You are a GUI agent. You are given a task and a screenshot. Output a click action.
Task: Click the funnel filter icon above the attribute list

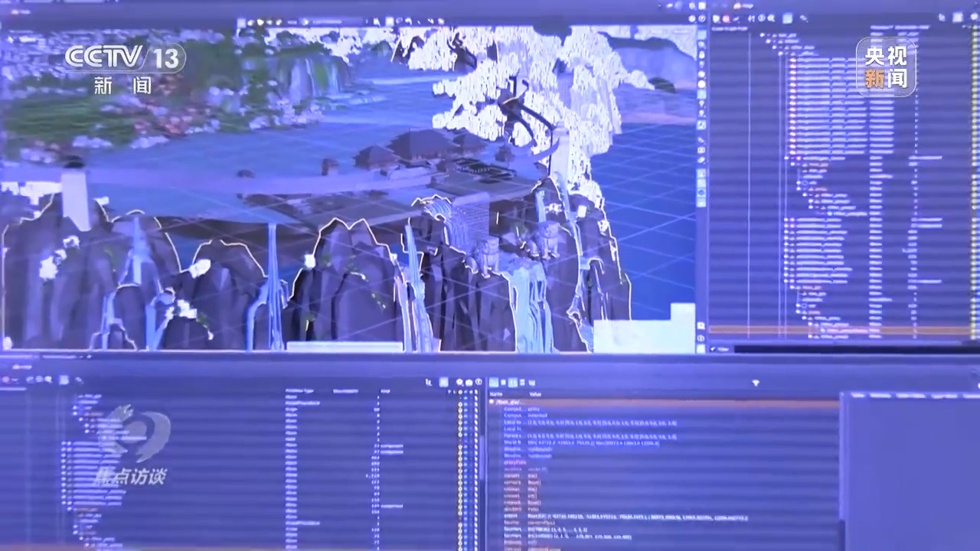[x=756, y=383]
